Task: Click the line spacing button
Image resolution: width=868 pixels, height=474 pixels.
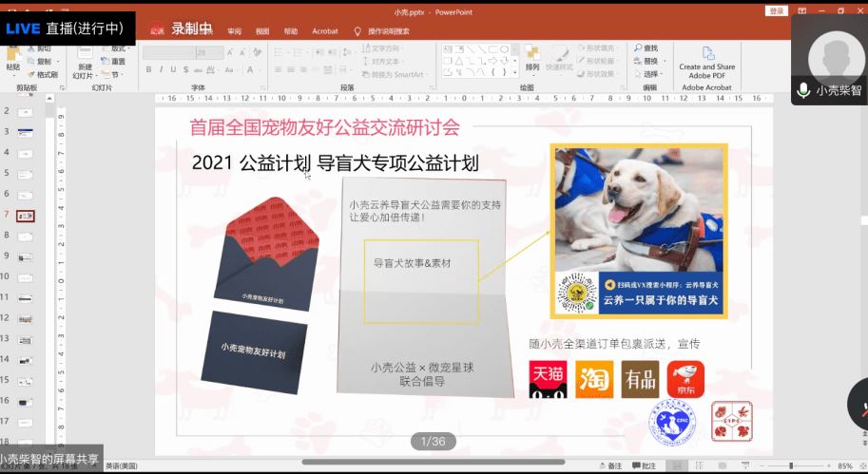Action: [348, 52]
